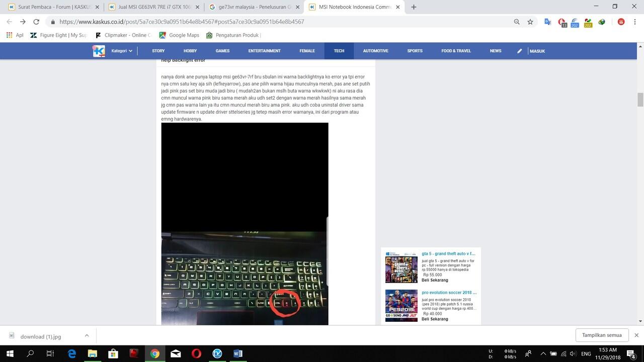Click the red profile avatar icon
Screen dimensions: 644x362
[621, 22]
